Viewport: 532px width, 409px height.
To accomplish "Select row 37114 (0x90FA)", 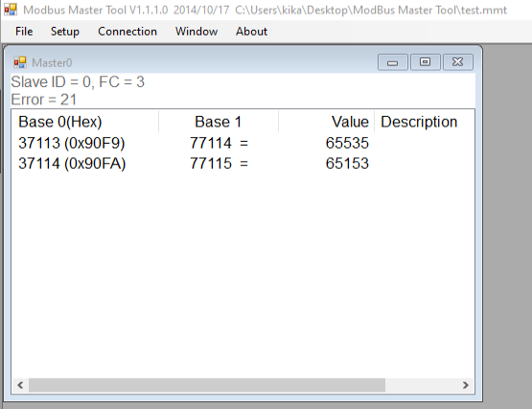I will (x=243, y=163).
